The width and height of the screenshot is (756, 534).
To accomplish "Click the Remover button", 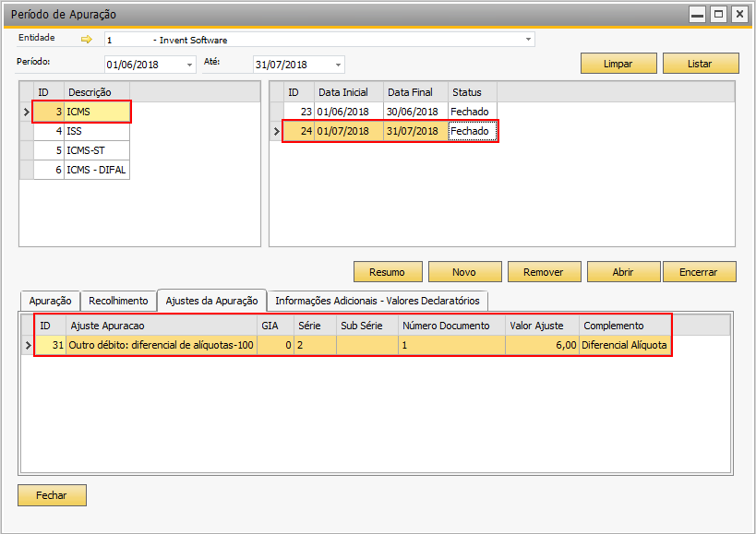I will coord(545,272).
